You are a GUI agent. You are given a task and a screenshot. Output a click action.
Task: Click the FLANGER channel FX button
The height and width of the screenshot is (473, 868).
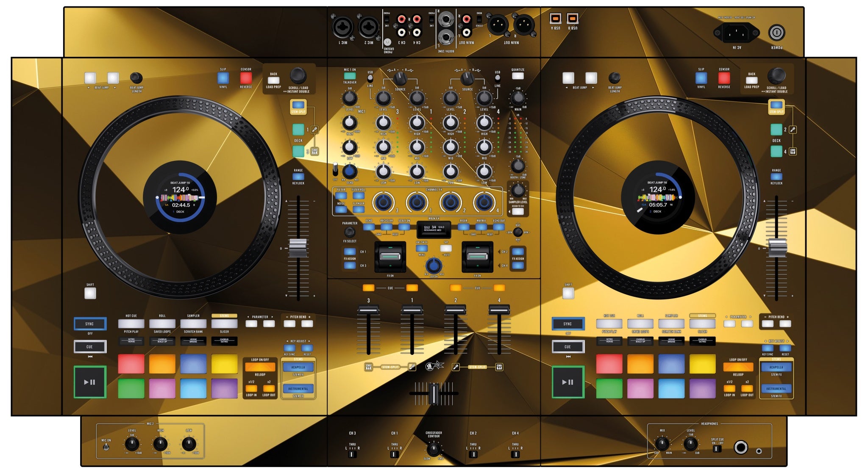tap(359, 210)
